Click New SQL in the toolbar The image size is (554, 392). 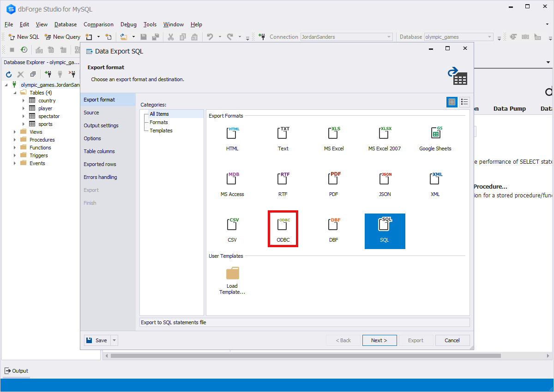(24, 37)
